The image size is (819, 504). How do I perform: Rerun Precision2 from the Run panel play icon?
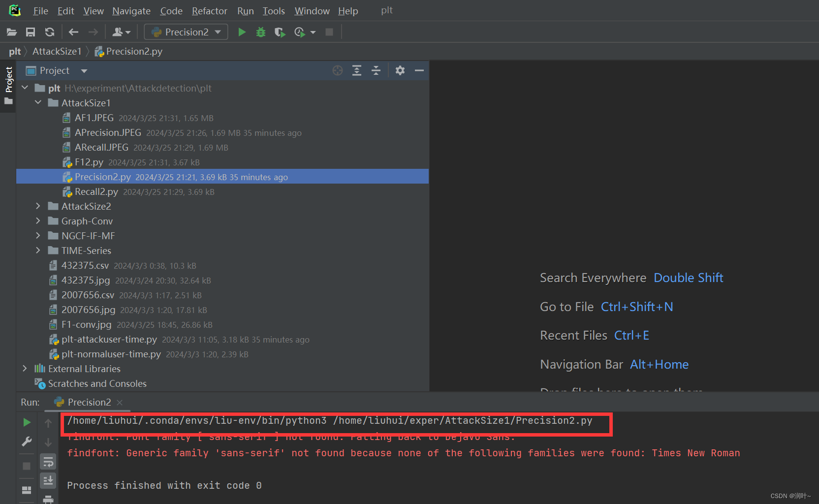click(x=27, y=422)
